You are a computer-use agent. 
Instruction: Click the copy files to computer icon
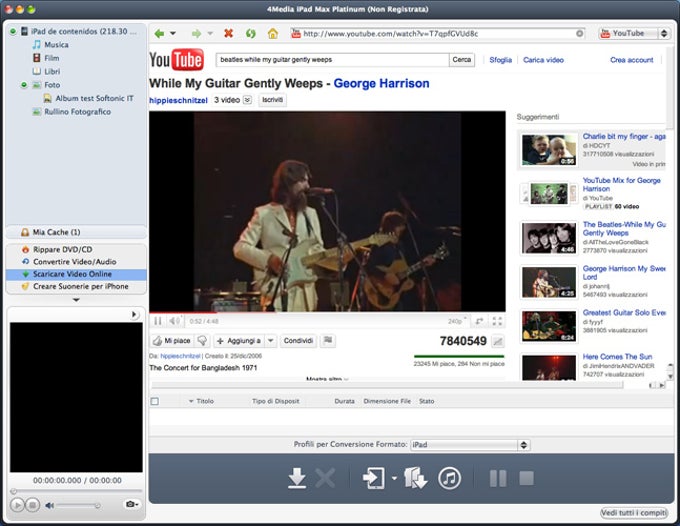click(x=415, y=478)
